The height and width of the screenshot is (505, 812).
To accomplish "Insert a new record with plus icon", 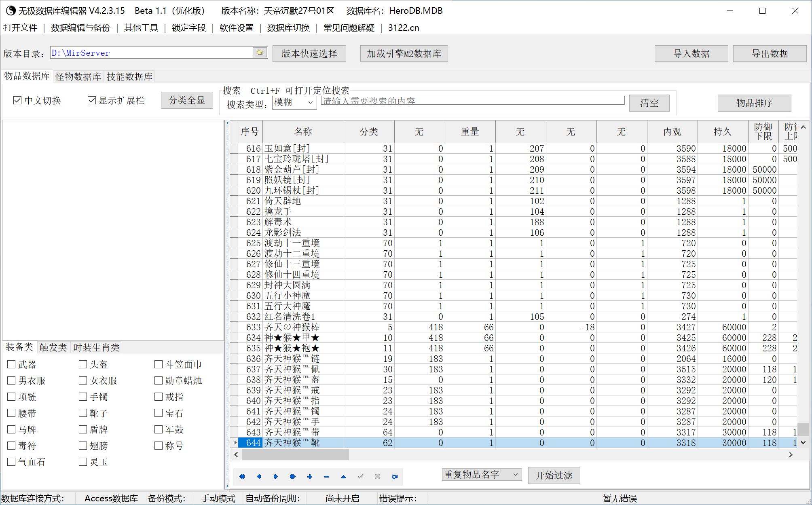I will (x=310, y=476).
